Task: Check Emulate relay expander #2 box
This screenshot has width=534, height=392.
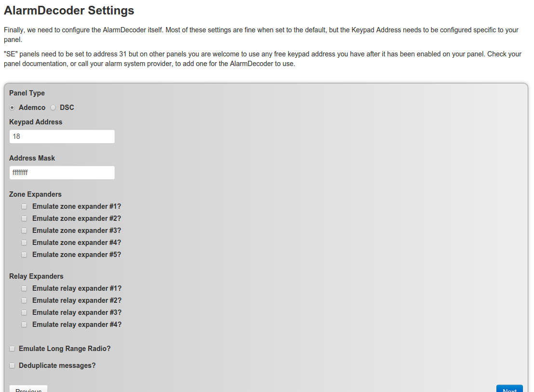Action: (24, 300)
